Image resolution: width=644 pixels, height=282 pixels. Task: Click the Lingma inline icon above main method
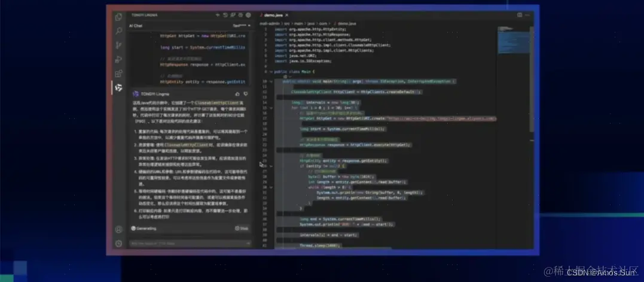click(285, 77)
